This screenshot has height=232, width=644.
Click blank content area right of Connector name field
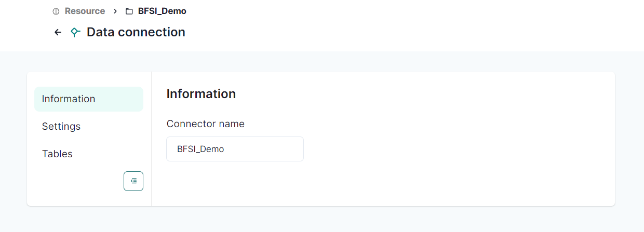441,149
